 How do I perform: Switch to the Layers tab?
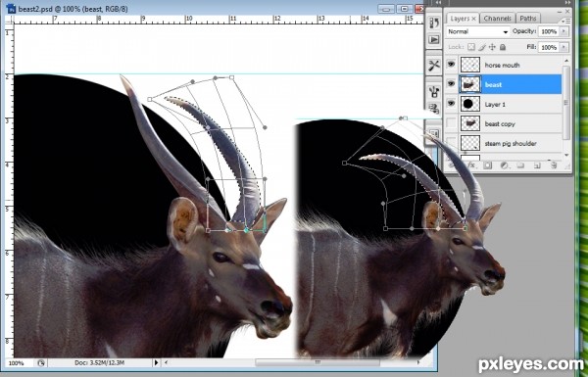tap(462, 19)
